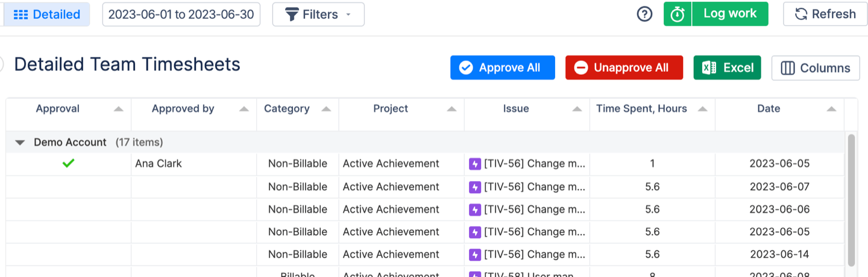Click the help question mark icon
The height and width of the screenshot is (277, 868).
tap(644, 14)
